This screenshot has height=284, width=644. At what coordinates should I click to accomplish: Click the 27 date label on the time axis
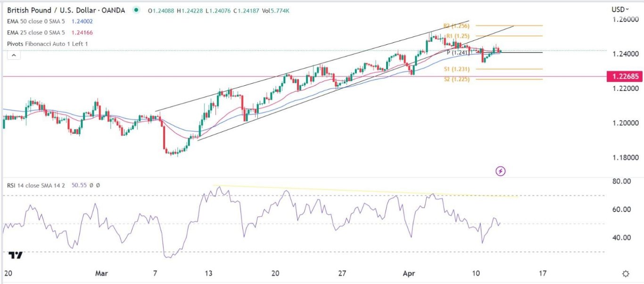342,273
